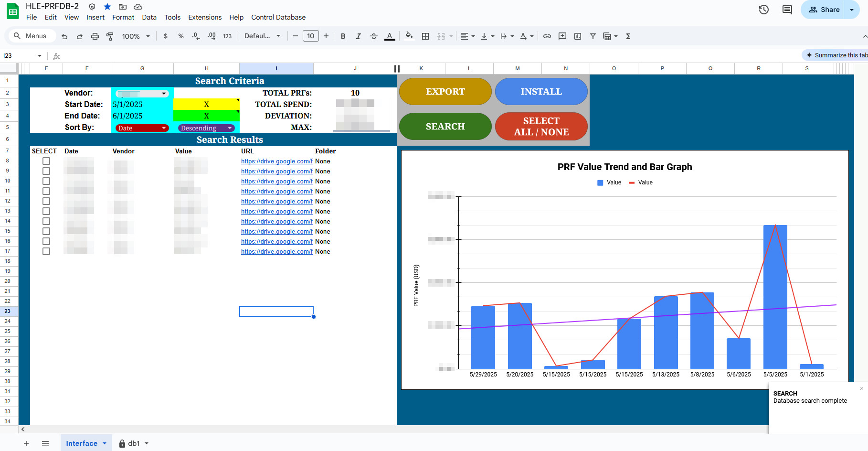Image resolution: width=868 pixels, height=451 pixels.
Task: Open version history clock icon
Action: coord(764,10)
